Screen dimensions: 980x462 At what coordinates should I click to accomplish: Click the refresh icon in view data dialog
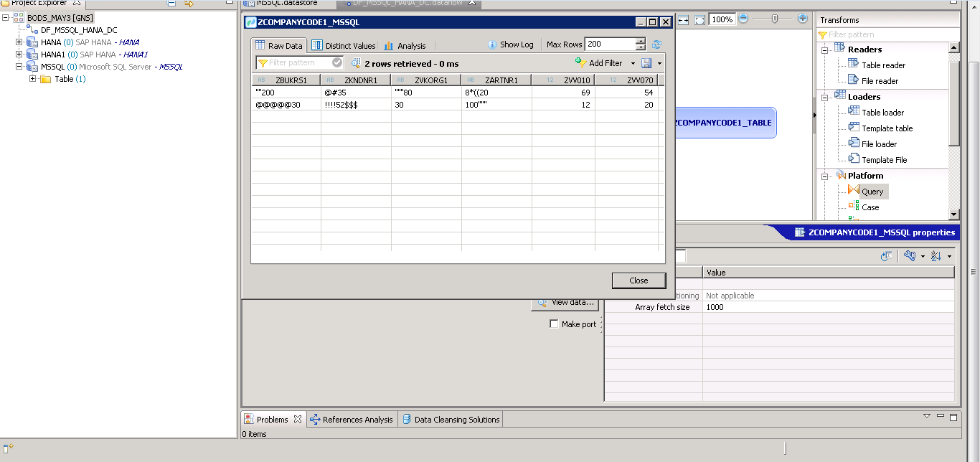coord(656,44)
